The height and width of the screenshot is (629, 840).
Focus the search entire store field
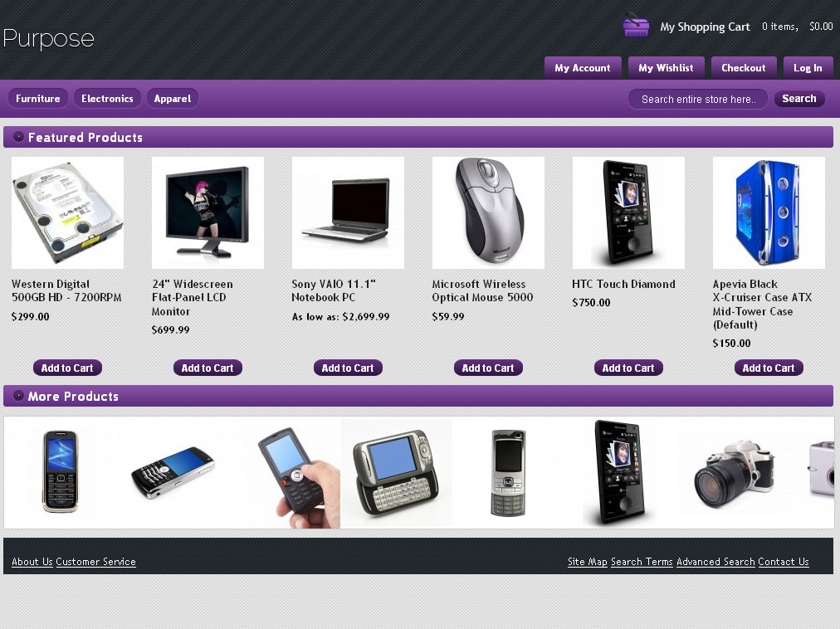tap(699, 99)
